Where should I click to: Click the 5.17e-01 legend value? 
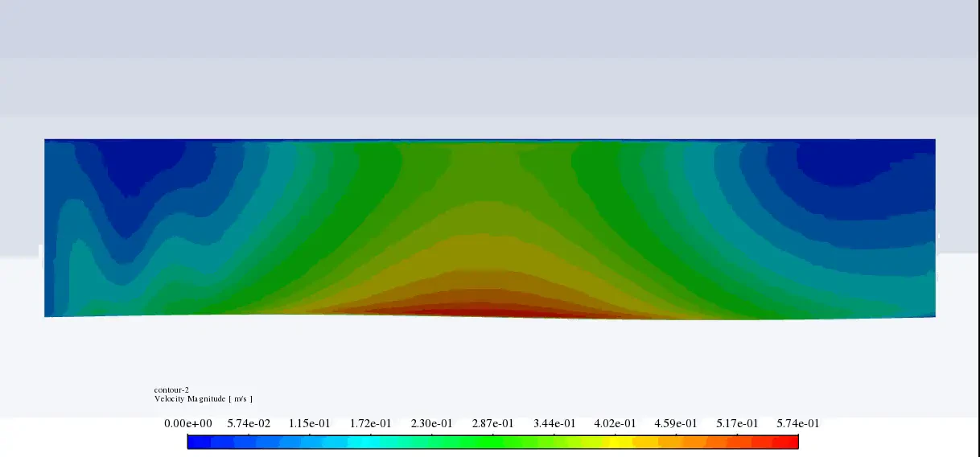tap(737, 423)
